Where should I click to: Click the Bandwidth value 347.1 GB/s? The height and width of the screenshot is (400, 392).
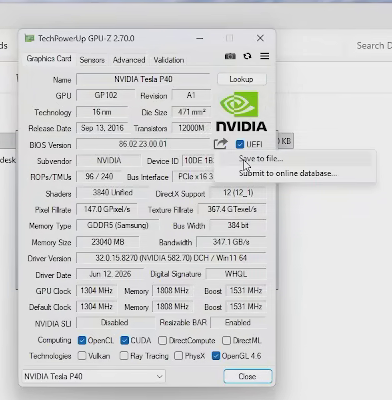(x=231, y=242)
